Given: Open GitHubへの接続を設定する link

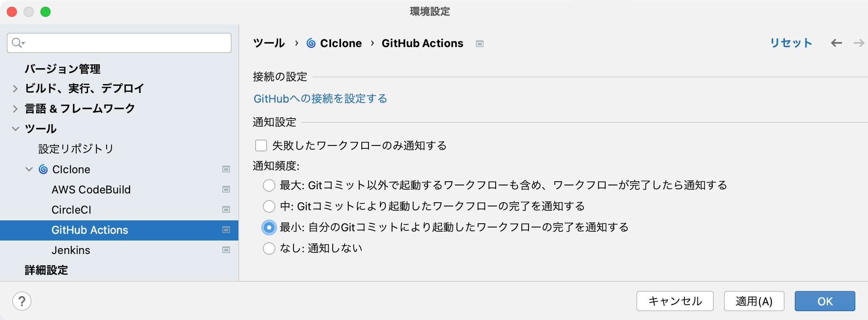Looking at the screenshot, I should tap(320, 99).
